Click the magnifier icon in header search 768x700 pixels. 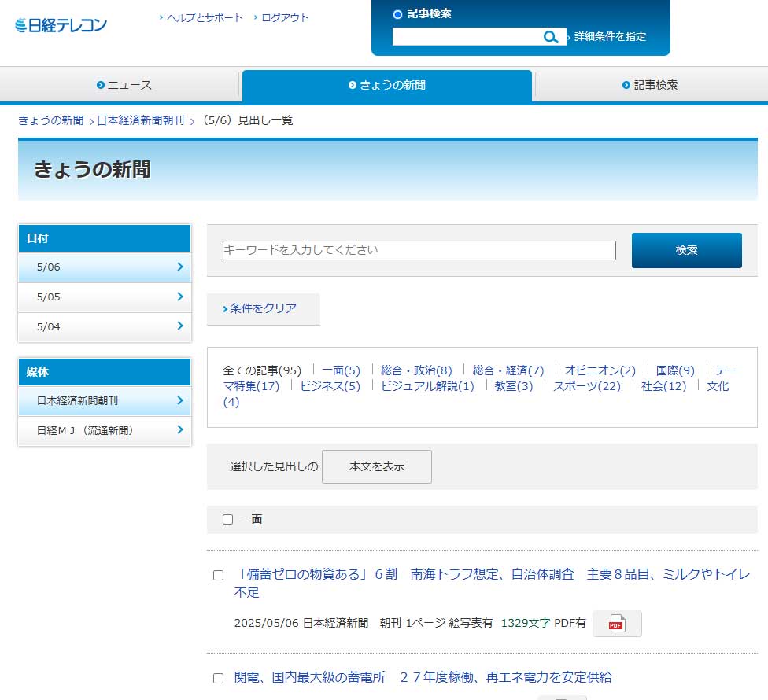551,37
